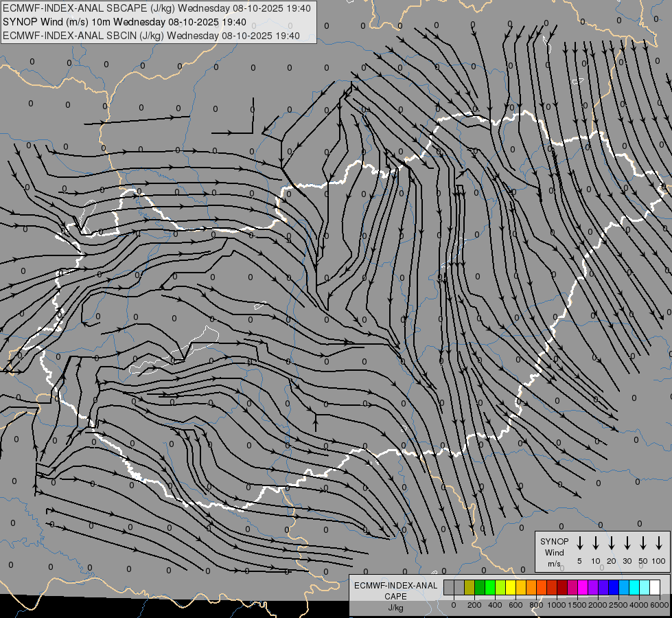Image resolution: width=672 pixels, height=618 pixels.
Task: Click the first gray CAPE swatch
Action: (x=449, y=587)
